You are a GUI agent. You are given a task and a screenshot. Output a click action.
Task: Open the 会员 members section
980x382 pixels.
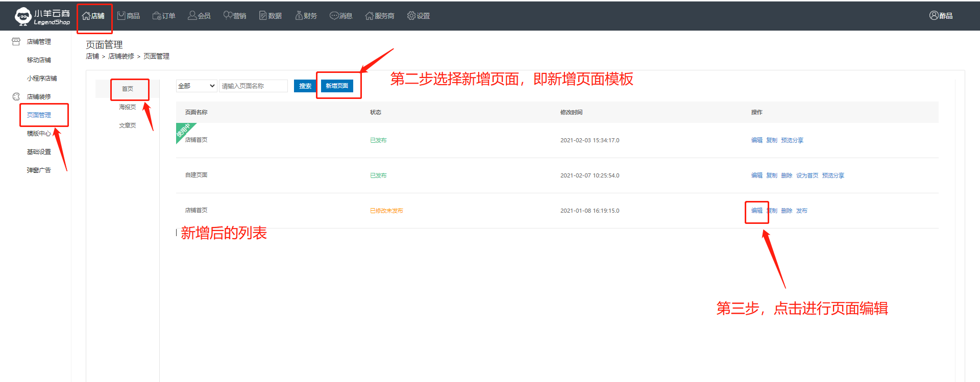tap(199, 16)
